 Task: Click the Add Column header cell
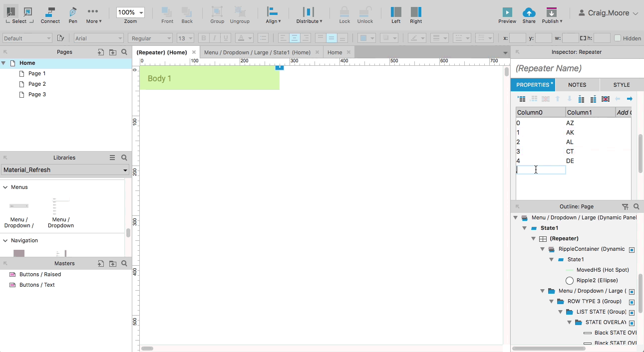click(623, 113)
